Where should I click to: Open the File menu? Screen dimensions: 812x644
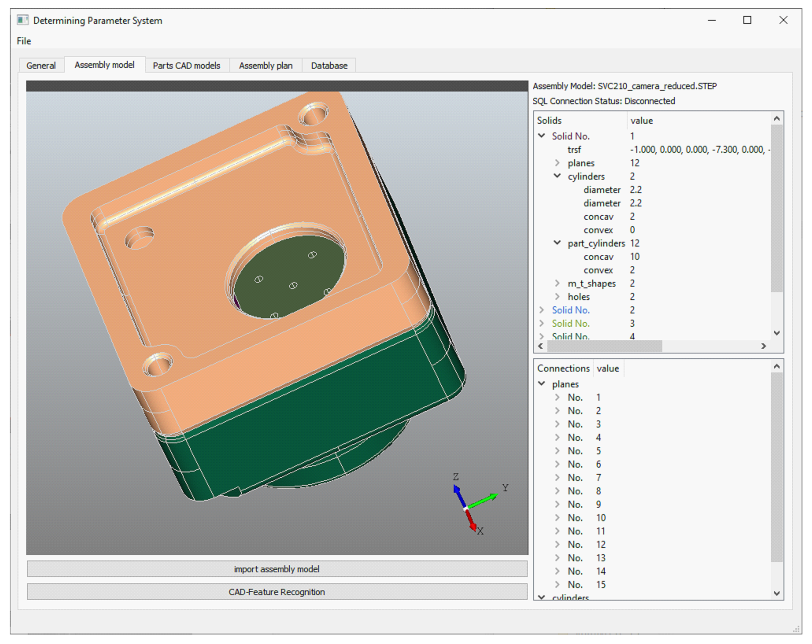tap(24, 41)
